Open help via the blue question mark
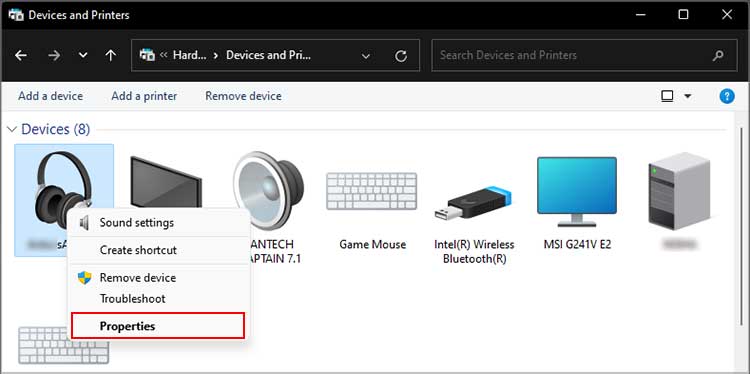The width and height of the screenshot is (750, 374). coord(727,96)
